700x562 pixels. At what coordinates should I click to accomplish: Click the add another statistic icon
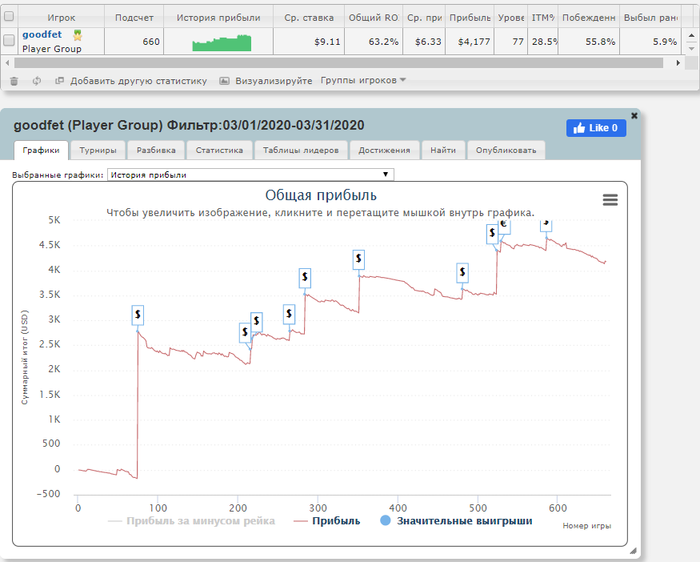coord(59,81)
